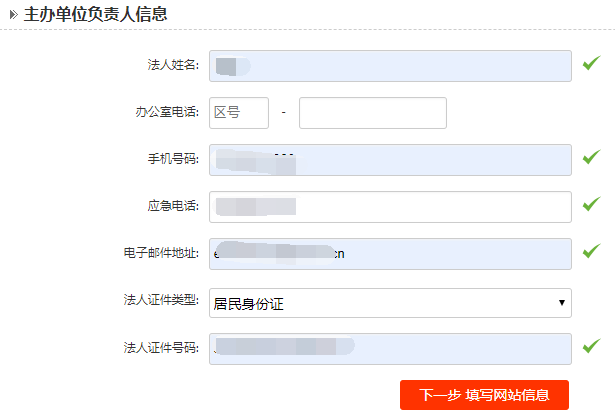Viewport: 615px width, 414px height.
Task: Click the 法人姓名 label text
Action: tap(173, 66)
